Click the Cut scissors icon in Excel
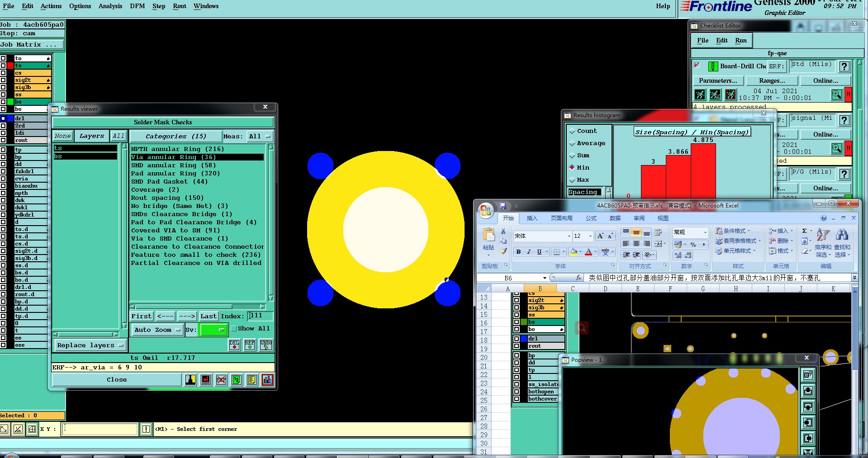Image resolution: width=868 pixels, height=458 pixels. [503, 231]
